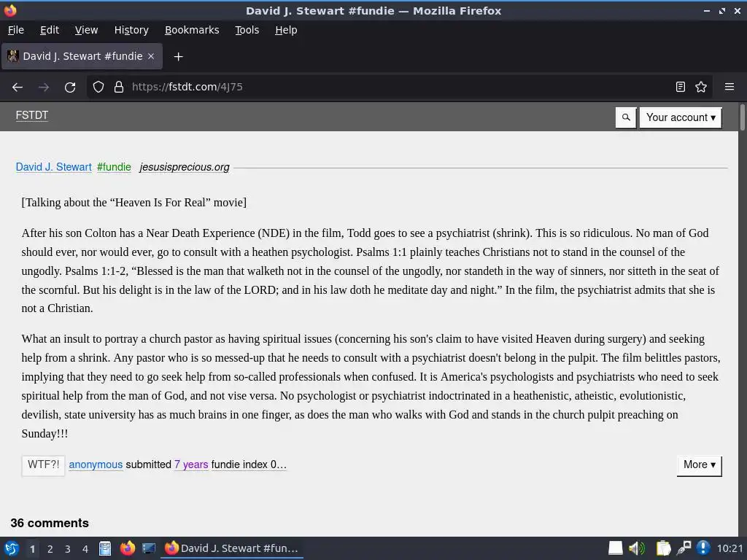Open the Firefox hamburger application menu

coord(729,87)
